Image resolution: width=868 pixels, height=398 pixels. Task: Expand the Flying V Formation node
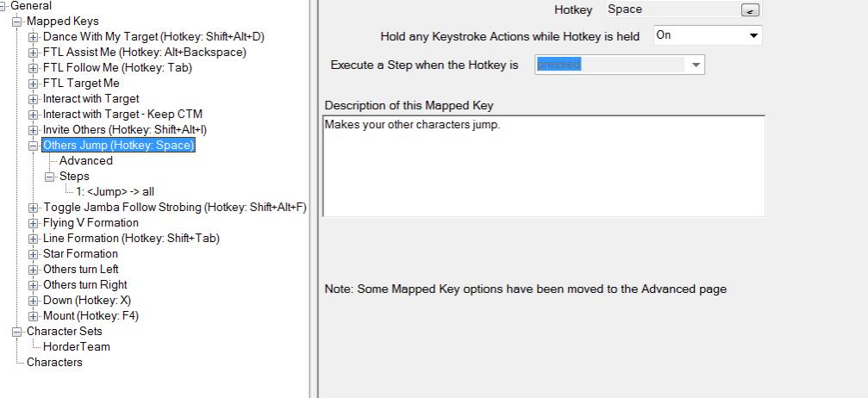(34, 223)
